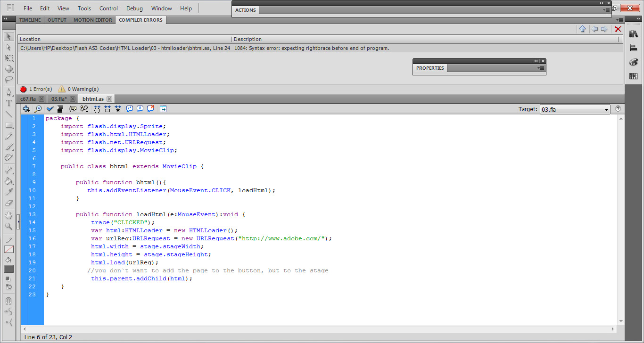
Task: Click the Apply Block Comment icon
Action: 130,109
